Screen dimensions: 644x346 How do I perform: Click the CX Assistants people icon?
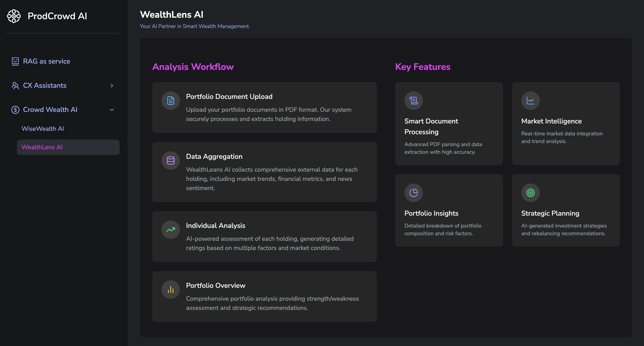15,85
